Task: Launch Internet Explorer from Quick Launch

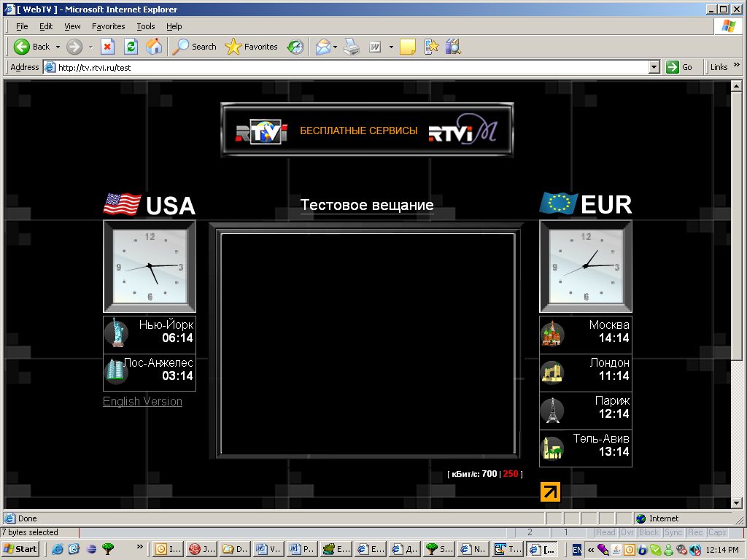Action: [x=58, y=549]
